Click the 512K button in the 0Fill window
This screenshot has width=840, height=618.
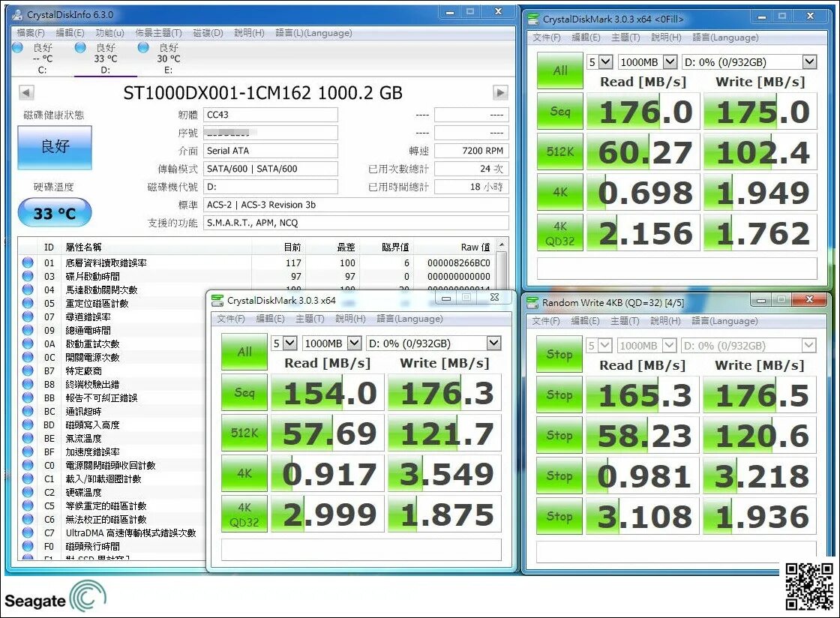click(560, 152)
